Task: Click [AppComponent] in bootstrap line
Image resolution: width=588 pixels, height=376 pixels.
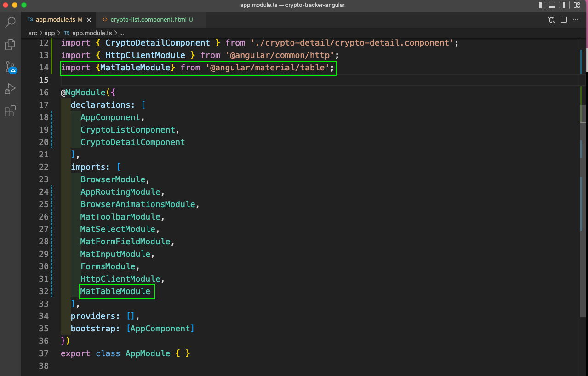Action: (160, 329)
